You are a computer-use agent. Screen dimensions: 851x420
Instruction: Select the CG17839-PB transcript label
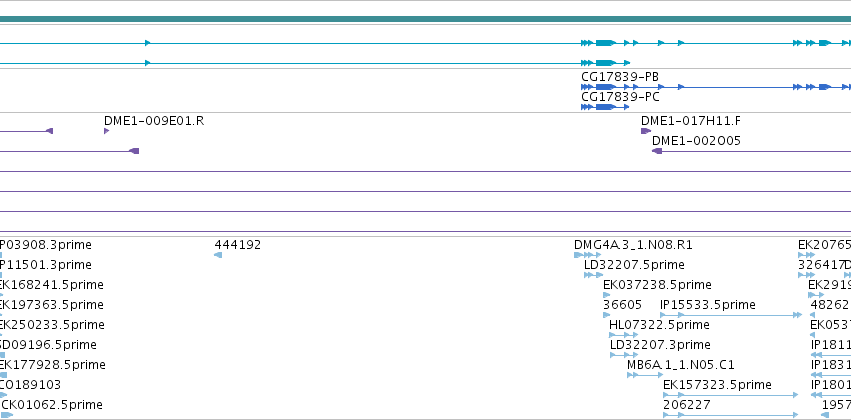[x=620, y=77]
